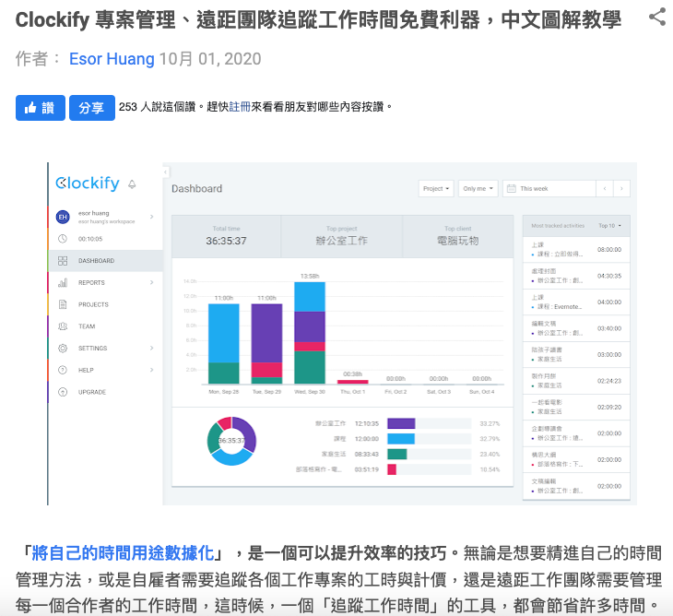Click the notification bell icon
The height and width of the screenshot is (616, 673).
[132, 184]
